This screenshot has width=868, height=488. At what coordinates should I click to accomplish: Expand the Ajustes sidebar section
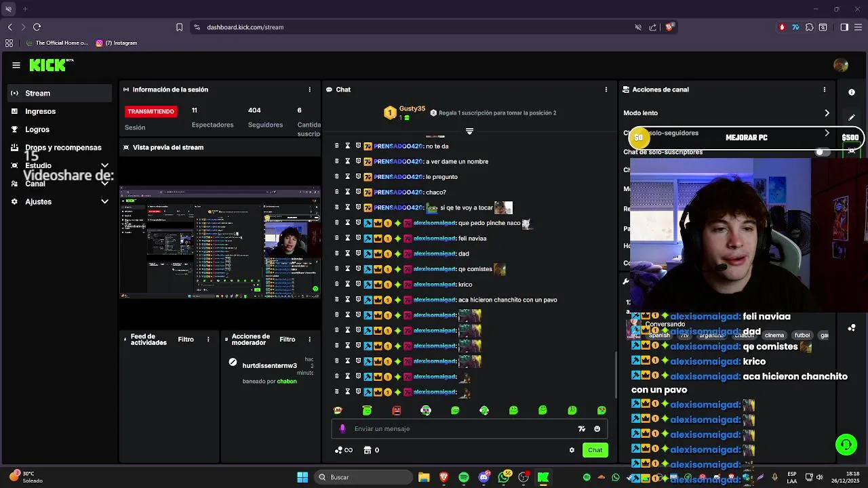tap(104, 201)
